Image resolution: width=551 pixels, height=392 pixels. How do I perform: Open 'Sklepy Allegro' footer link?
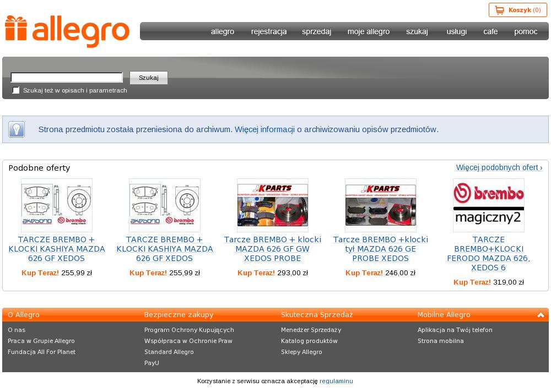coord(301,352)
